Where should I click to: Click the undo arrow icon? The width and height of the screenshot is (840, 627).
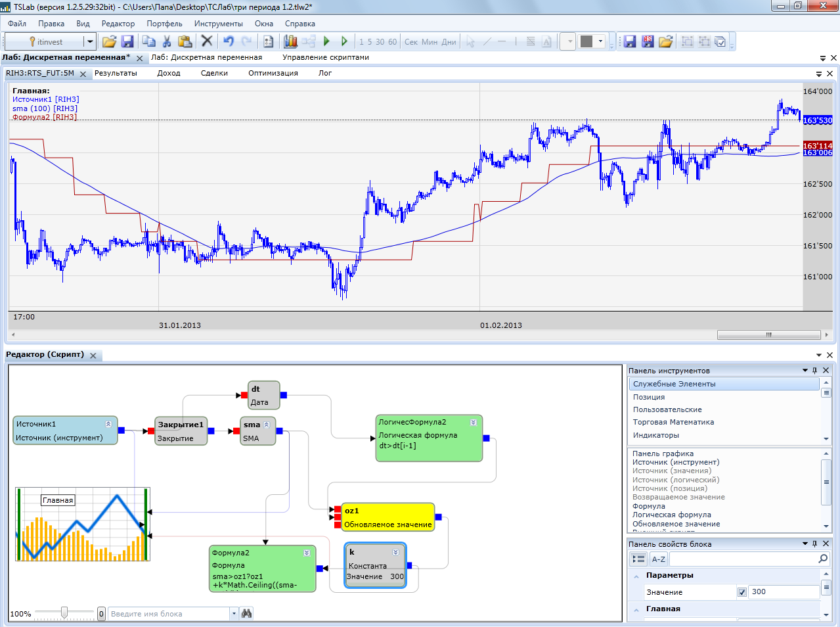[228, 41]
